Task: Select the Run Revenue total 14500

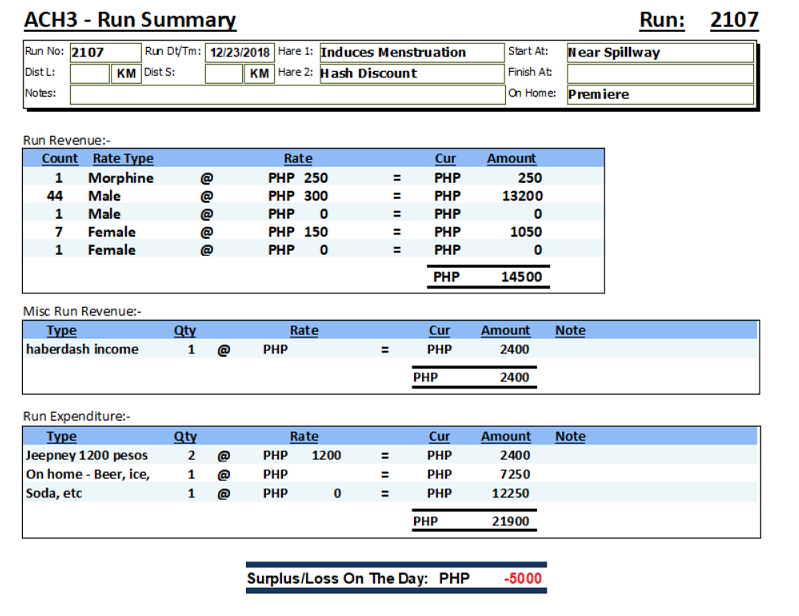Action: [521, 277]
